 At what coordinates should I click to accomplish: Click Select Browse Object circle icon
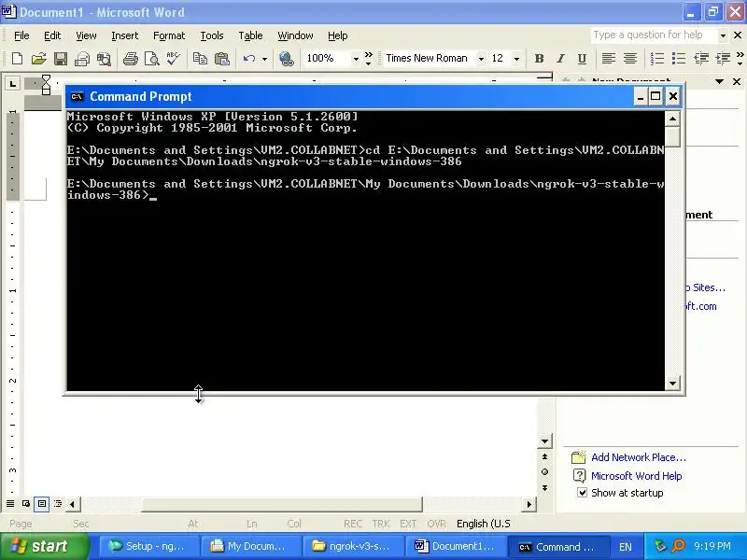[544, 472]
